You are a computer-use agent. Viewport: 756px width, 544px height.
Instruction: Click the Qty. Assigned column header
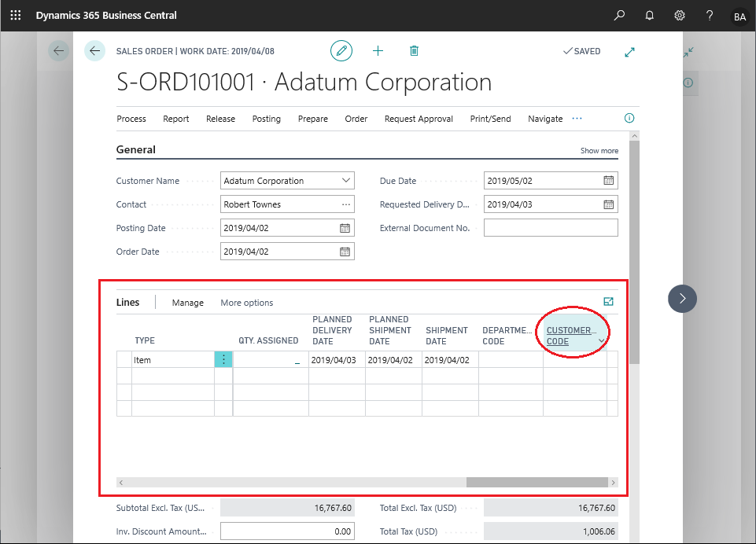point(268,340)
